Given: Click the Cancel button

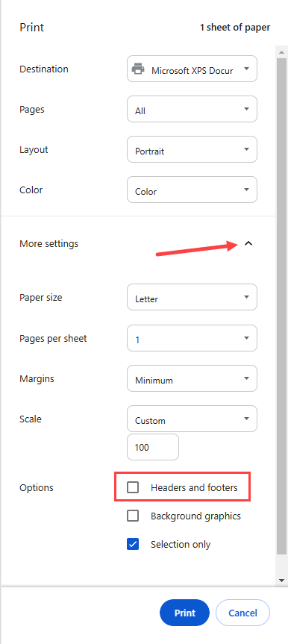Looking at the screenshot, I should click(242, 613).
